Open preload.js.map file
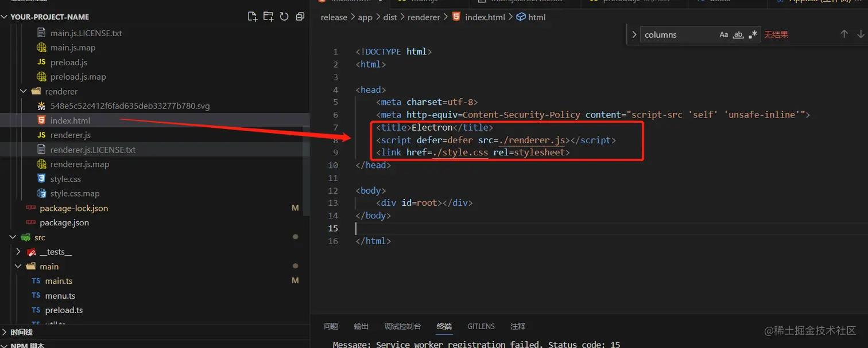The height and width of the screenshot is (348, 868). pyautogui.click(x=78, y=77)
